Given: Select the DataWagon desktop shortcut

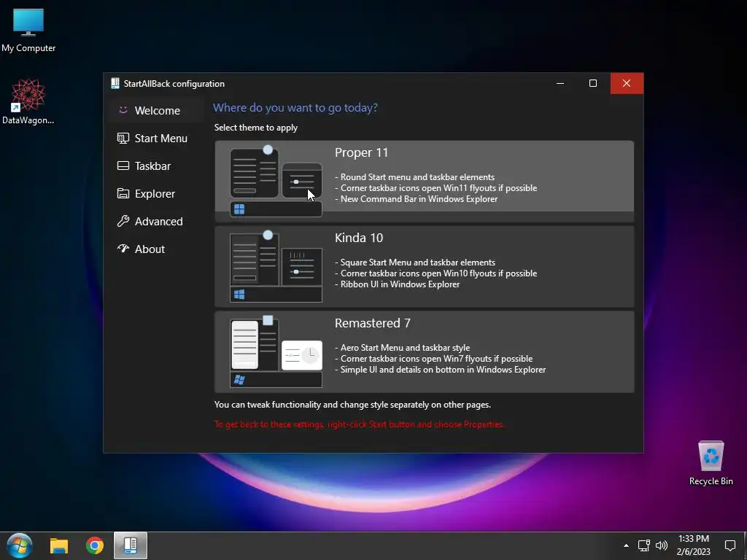Looking at the screenshot, I should click(x=28, y=101).
